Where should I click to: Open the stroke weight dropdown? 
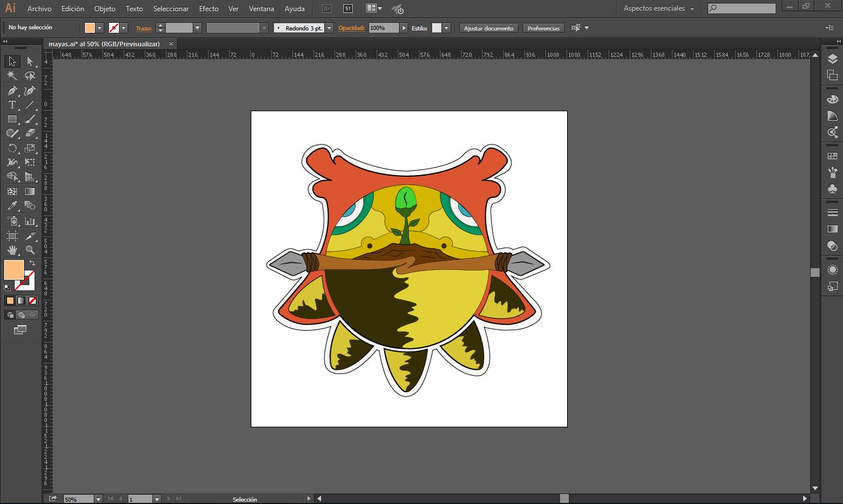coord(197,28)
